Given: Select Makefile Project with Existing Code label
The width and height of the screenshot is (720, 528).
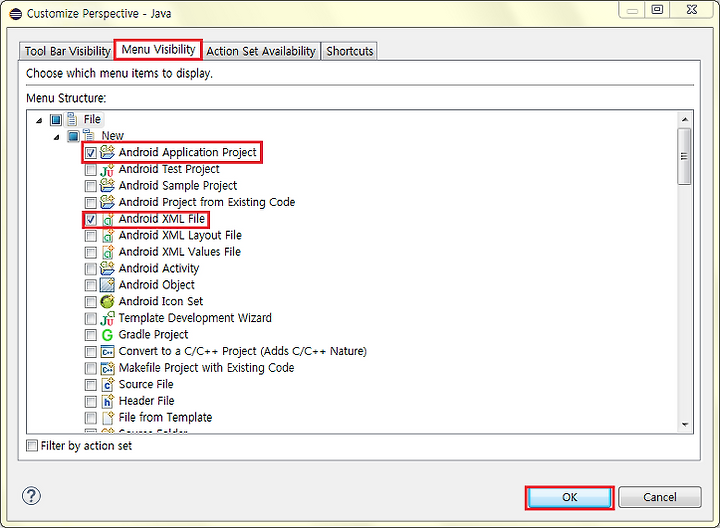Looking at the screenshot, I should coord(206,368).
